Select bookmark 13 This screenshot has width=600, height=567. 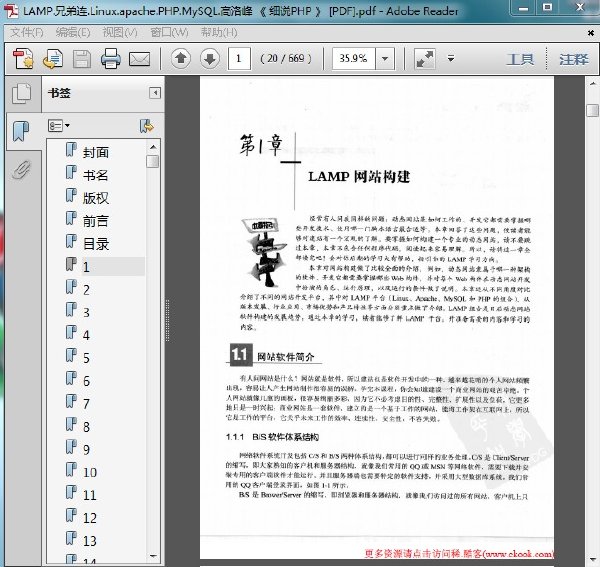(x=90, y=541)
